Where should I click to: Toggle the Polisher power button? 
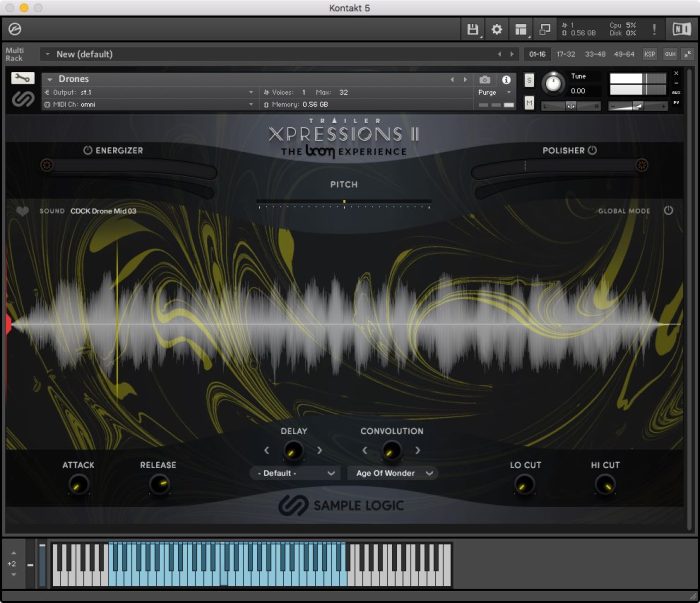click(592, 150)
